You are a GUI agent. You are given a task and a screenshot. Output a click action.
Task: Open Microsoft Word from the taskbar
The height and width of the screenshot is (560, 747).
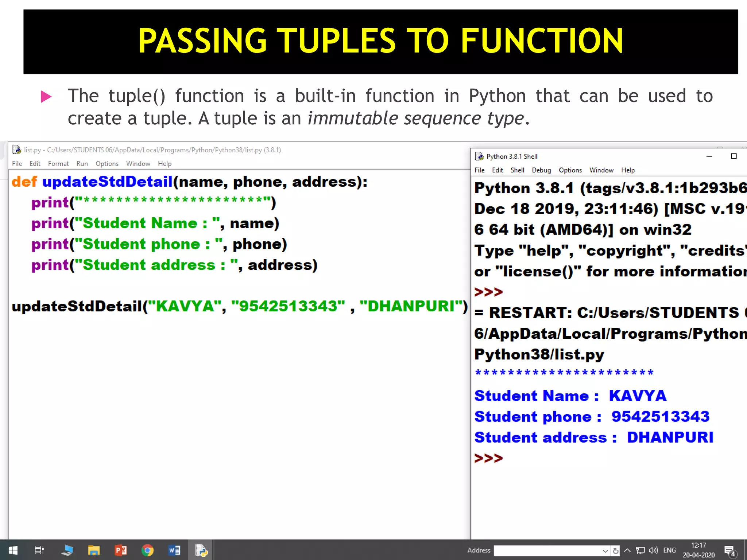click(x=174, y=550)
